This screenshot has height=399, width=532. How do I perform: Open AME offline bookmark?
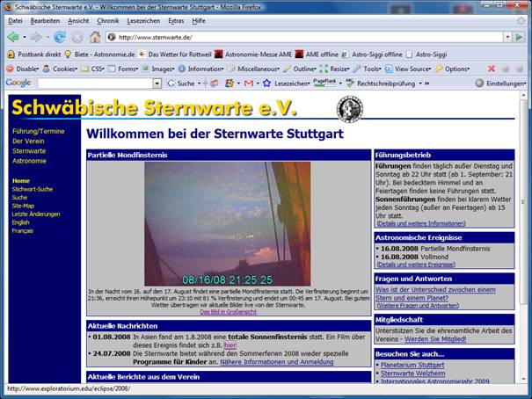(x=317, y=54)
